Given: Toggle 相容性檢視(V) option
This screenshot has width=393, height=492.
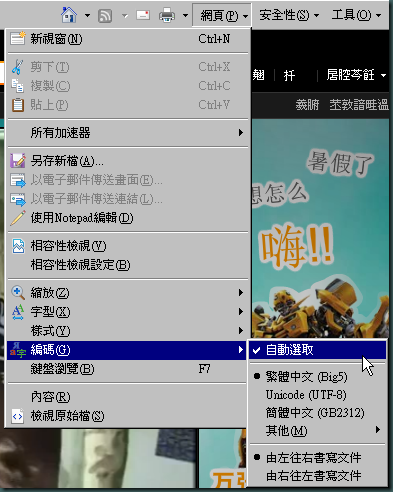Looking at the screenshot, I should [128, 246].
